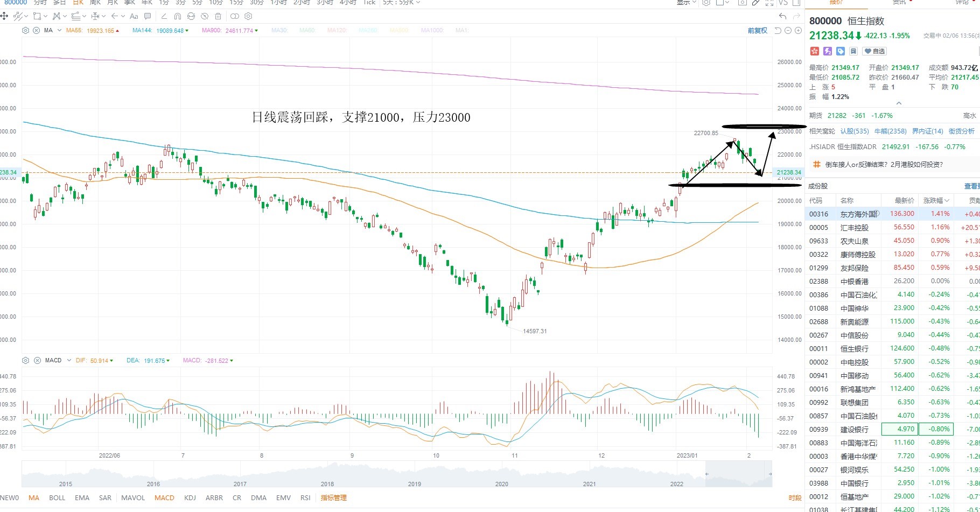Click the angle eraser icon
The image size is (980, 512).
pos(164,16)
